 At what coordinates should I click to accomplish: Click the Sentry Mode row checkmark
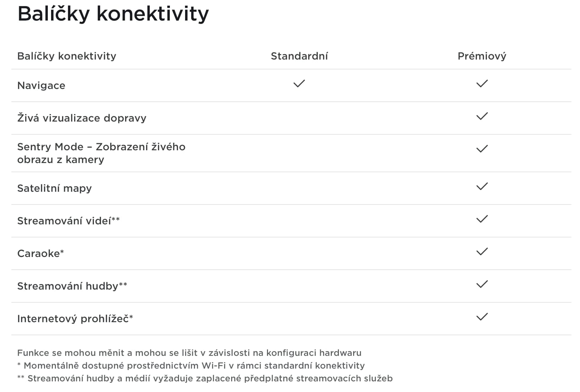pos(482,149)
